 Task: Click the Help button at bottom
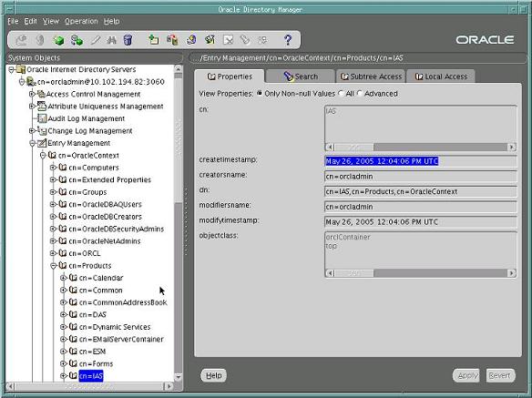pyautogui.click(x=214, y=375)
